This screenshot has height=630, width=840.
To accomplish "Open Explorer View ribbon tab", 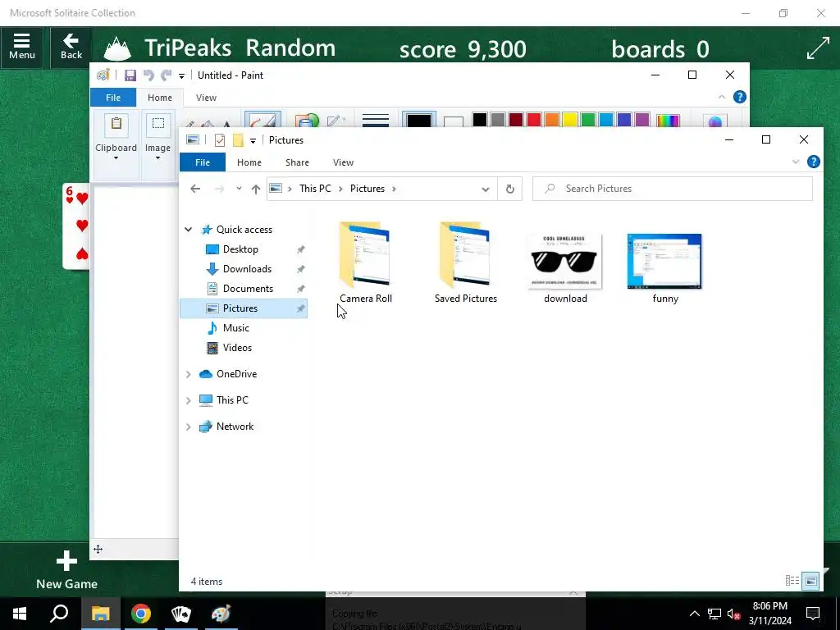I will tap(344, 162).
